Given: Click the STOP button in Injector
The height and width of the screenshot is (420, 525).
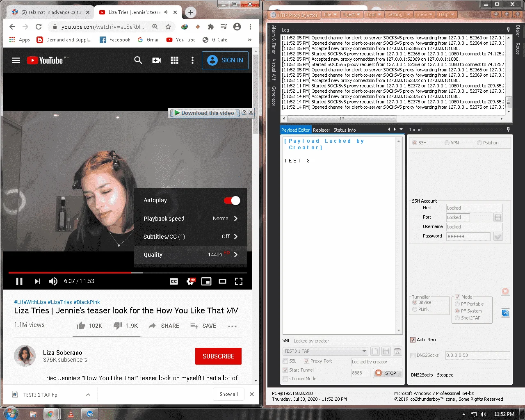Looking at the screenshot, I should 387,373.
